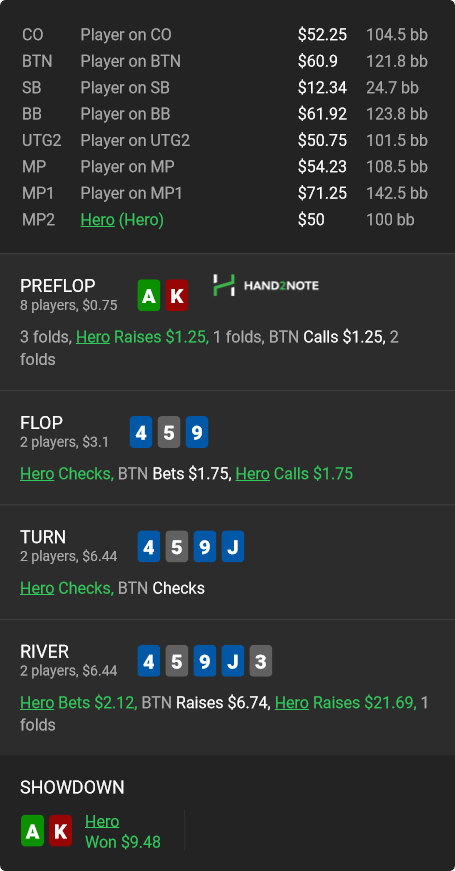Click the blue 9 card on flop

(x=197, y=432)
